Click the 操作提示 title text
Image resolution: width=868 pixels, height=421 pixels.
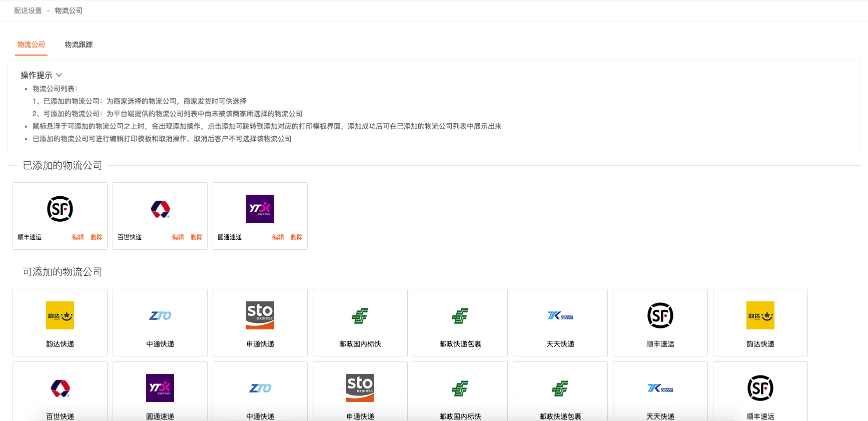pyautogui.click(x=37, y=75)
